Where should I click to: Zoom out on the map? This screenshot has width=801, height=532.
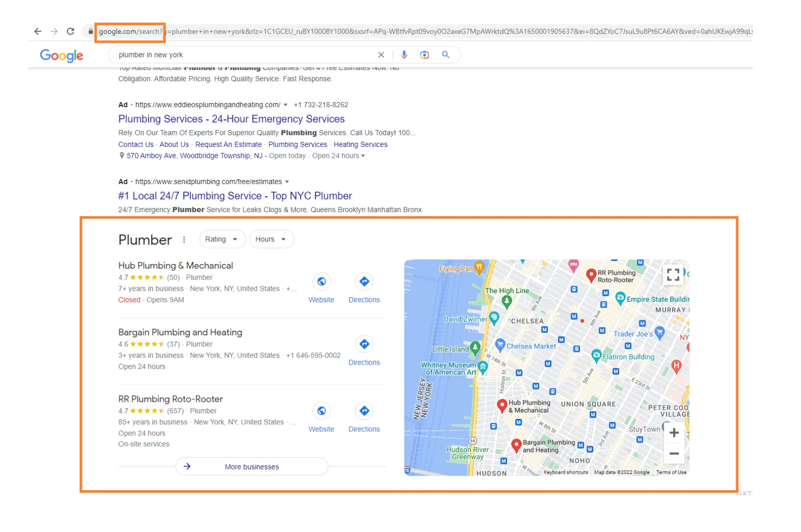coord(674,454)
